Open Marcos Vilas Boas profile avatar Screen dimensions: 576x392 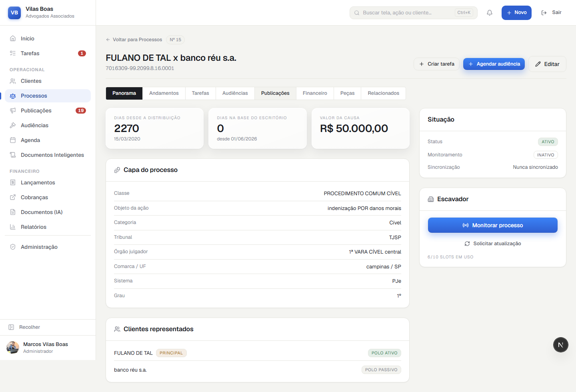13,347
